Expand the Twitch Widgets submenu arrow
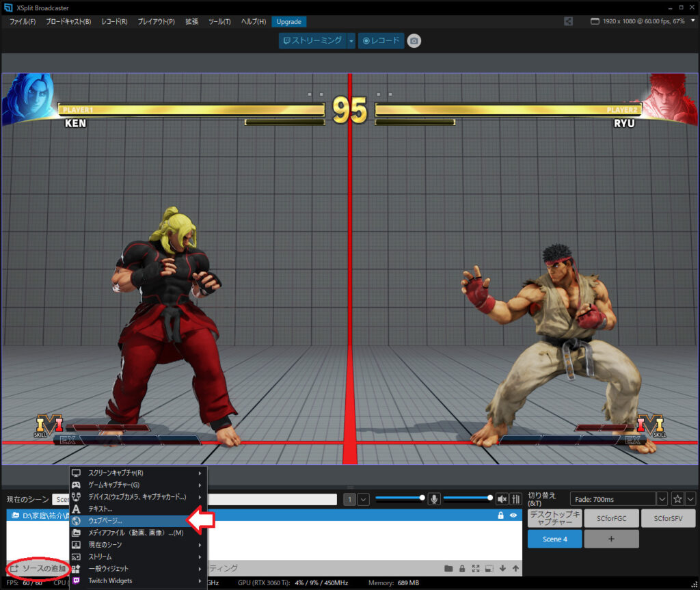This screenshot has width=700, height=590. 200,580
